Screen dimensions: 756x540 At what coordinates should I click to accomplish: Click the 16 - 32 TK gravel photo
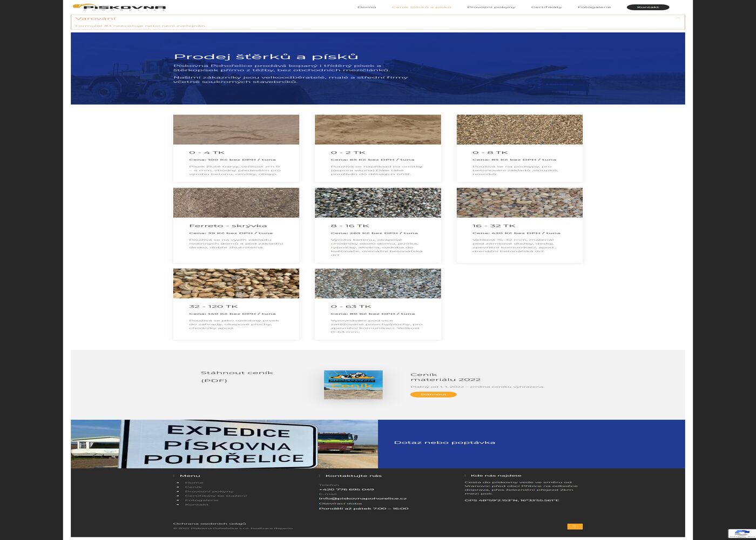click(x=519, y=202)
